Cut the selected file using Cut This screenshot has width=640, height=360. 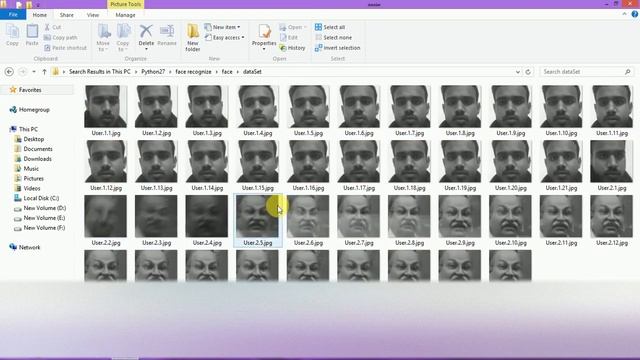click(x=53, y=27)
